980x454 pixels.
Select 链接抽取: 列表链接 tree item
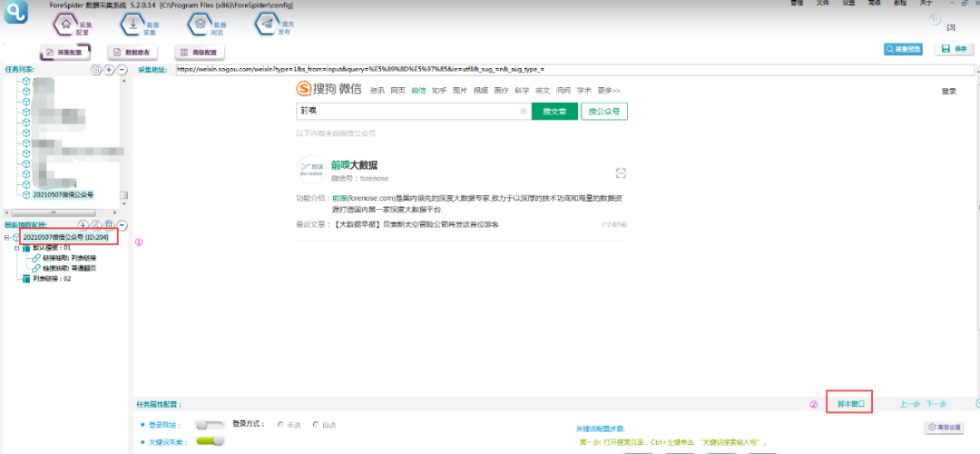[69, 258]
